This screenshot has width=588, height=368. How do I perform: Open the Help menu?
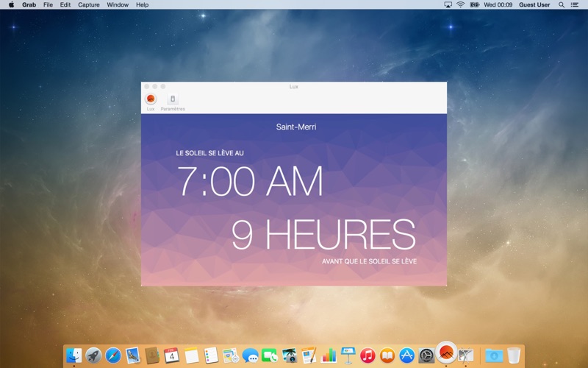click(142, 4)
